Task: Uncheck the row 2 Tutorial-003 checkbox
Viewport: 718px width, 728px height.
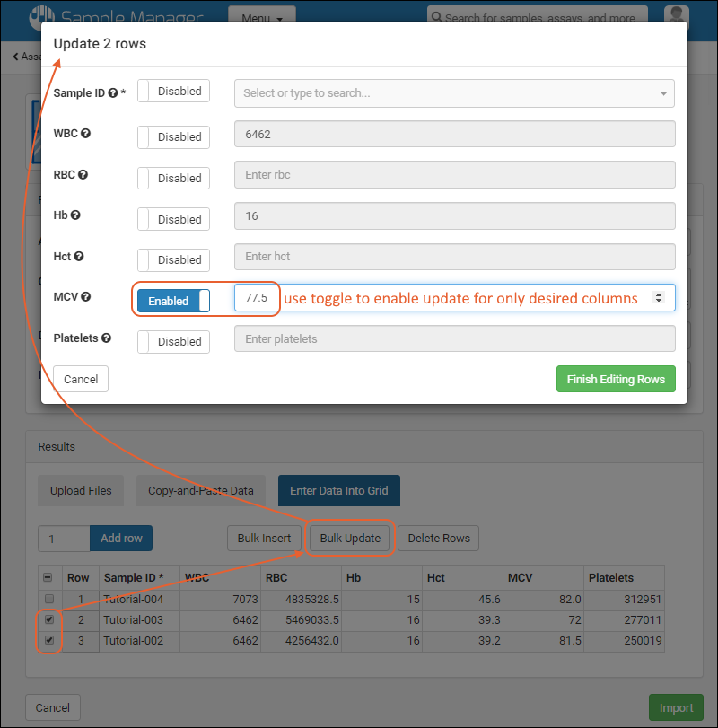Action: tap(49, 619)
